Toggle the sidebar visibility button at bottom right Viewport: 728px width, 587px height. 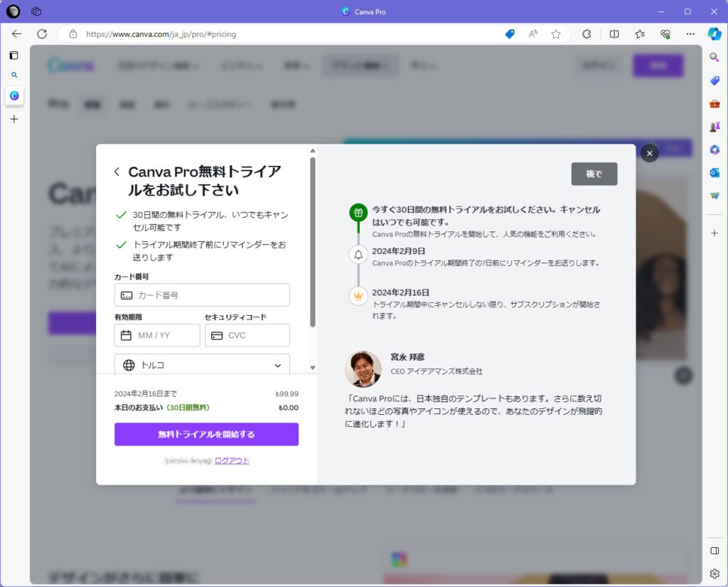(714, 551)
